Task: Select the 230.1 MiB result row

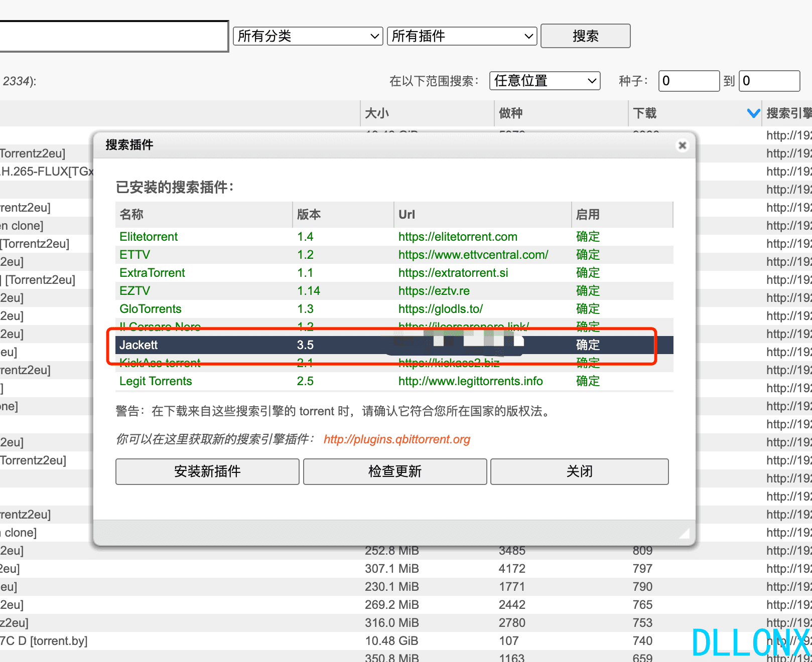Action: 406,587
